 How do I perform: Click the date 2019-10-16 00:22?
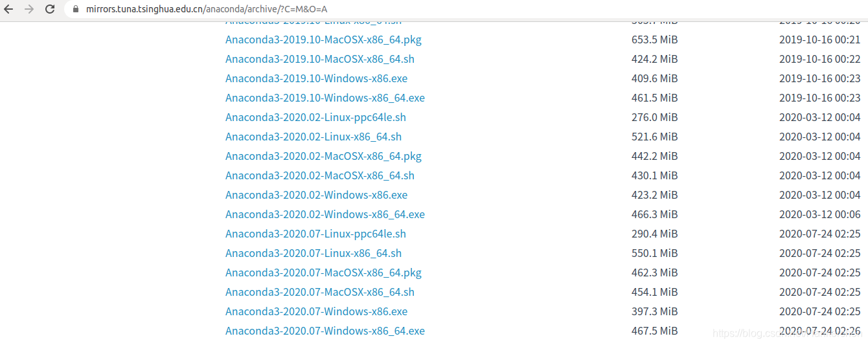820,59
